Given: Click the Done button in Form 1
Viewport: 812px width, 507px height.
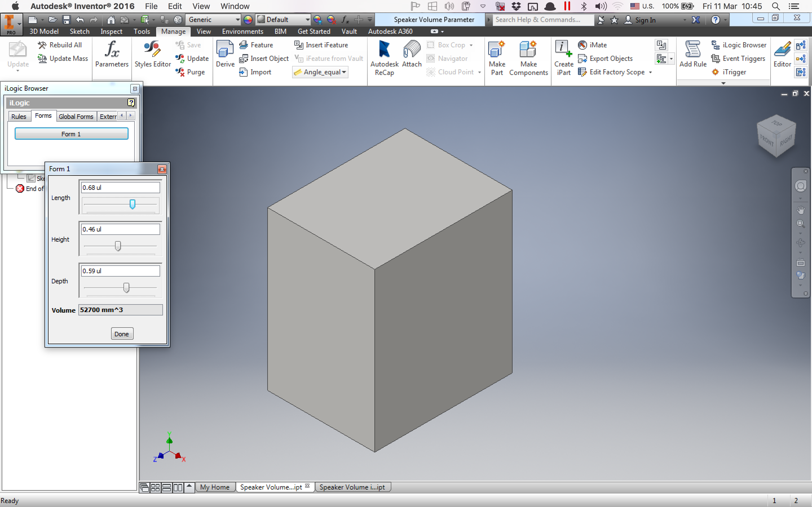Looking at the screenshot, I should point(122,333).
